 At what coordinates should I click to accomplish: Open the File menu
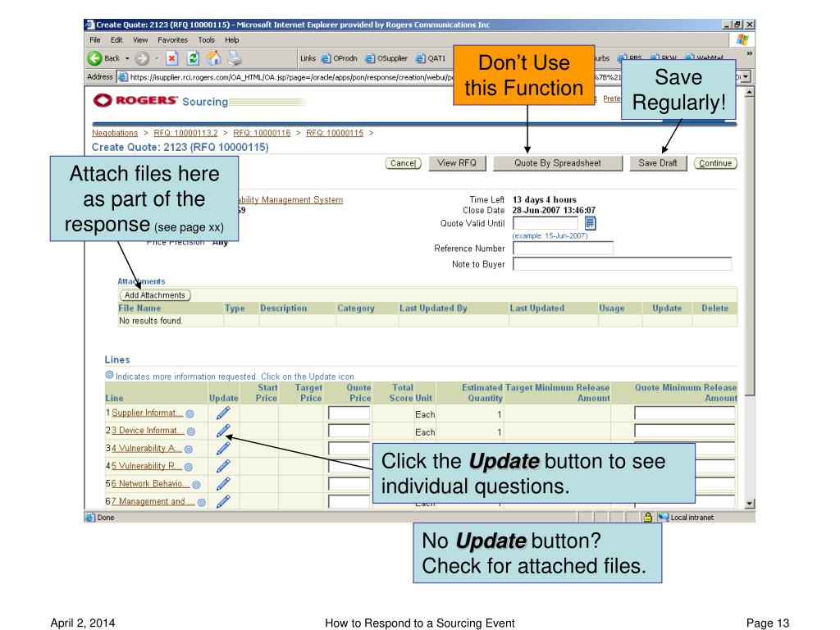click(x=95, y=39)
